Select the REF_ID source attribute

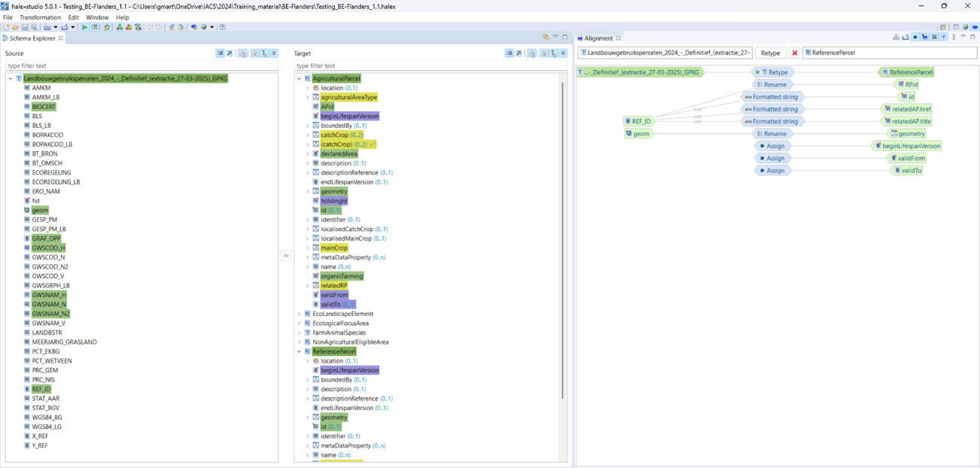(41, 389)
